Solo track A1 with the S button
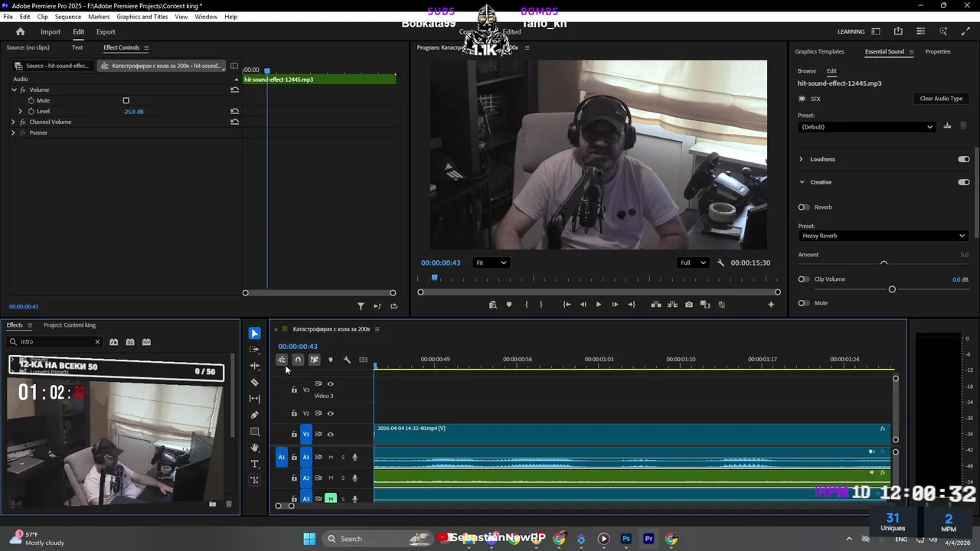 (343, 458)
